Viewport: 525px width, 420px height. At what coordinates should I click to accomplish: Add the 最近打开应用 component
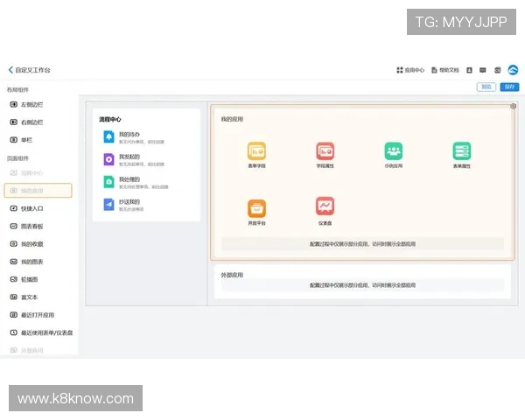pos(32,315)
